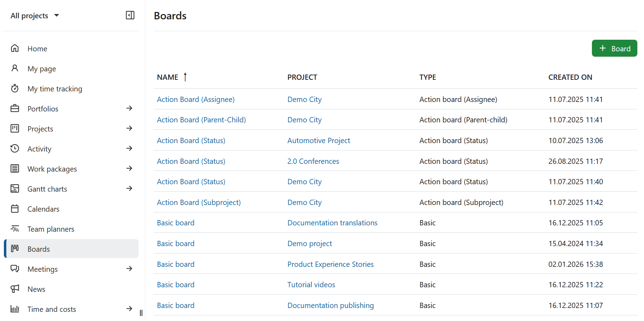Select the Team planners icon

[15, 229]
